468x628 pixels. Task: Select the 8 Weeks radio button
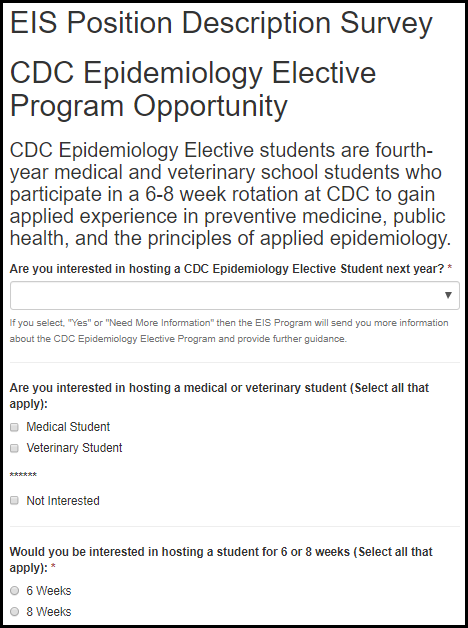(x=14, y=612)
